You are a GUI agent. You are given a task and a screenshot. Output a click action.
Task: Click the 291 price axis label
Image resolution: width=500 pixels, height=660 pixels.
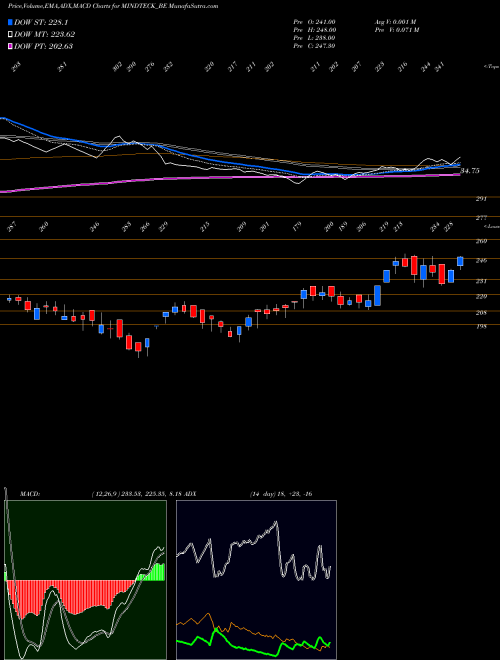coord(481,198)
